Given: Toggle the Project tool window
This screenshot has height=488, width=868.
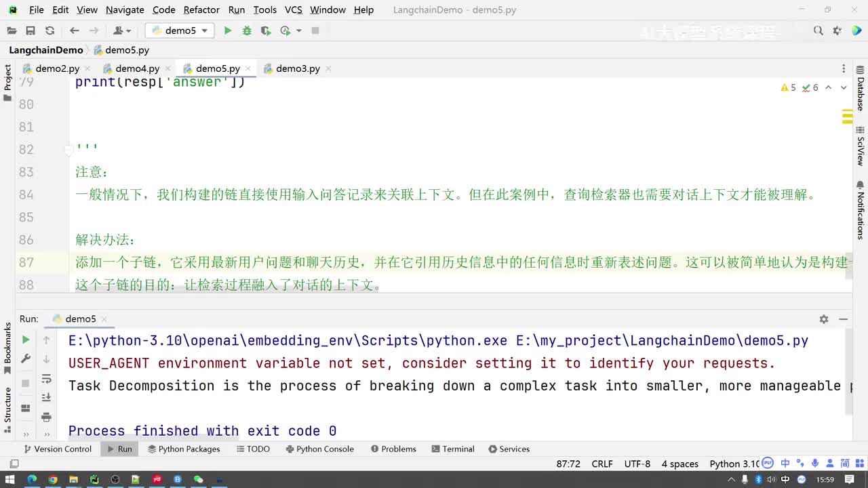Looking at the screenshot, I should (7, 83).
